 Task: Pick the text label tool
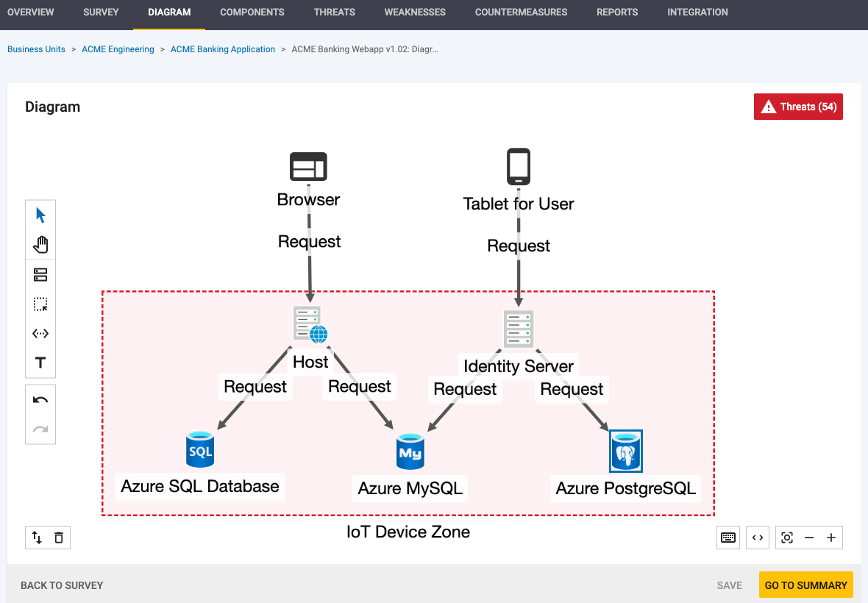[40, 363]
